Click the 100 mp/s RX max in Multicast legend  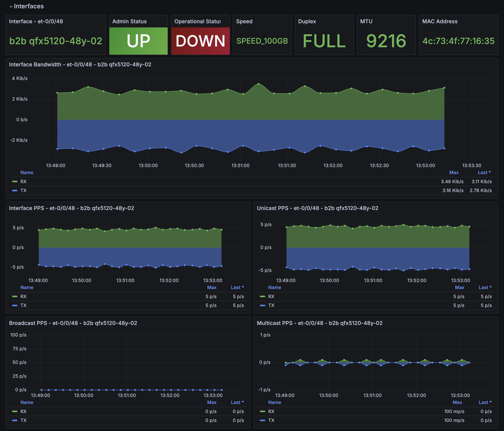[454, 412]
